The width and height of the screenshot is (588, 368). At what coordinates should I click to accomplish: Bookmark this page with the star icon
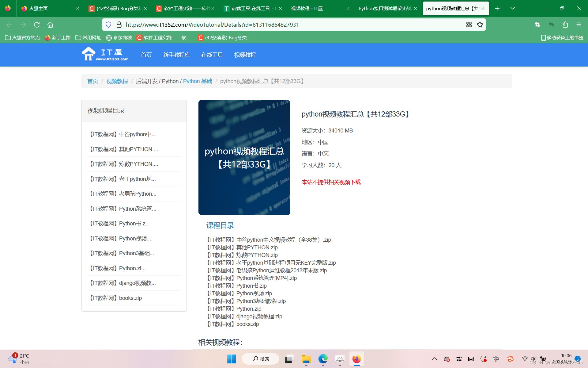click(x=480, y=25)
